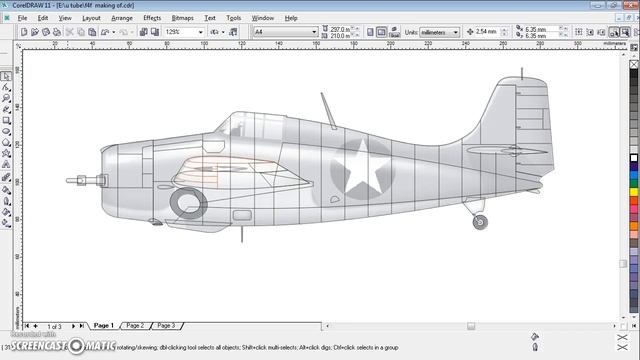Switch to the Page 3 tab
640x360 pixels.
(x=167, y=325)
